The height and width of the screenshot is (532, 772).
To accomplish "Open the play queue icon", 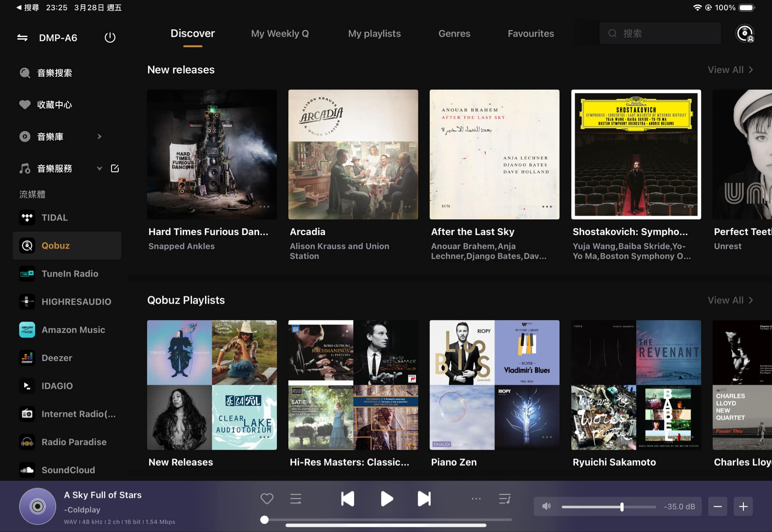I will [505, 499].
